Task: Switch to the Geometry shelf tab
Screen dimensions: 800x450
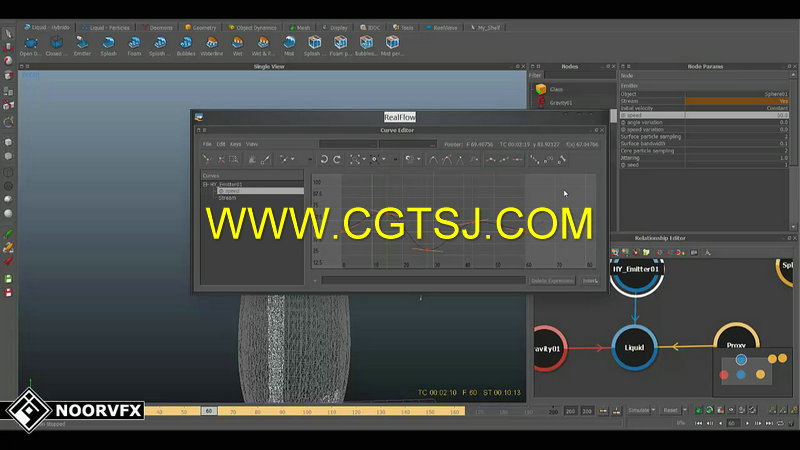Action: click(201, 28)
